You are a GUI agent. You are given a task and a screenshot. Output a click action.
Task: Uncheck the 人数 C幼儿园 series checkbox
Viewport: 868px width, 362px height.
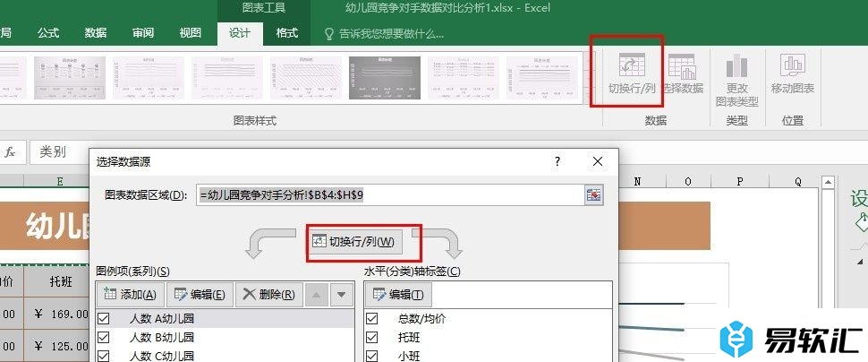tap(104, 356)
